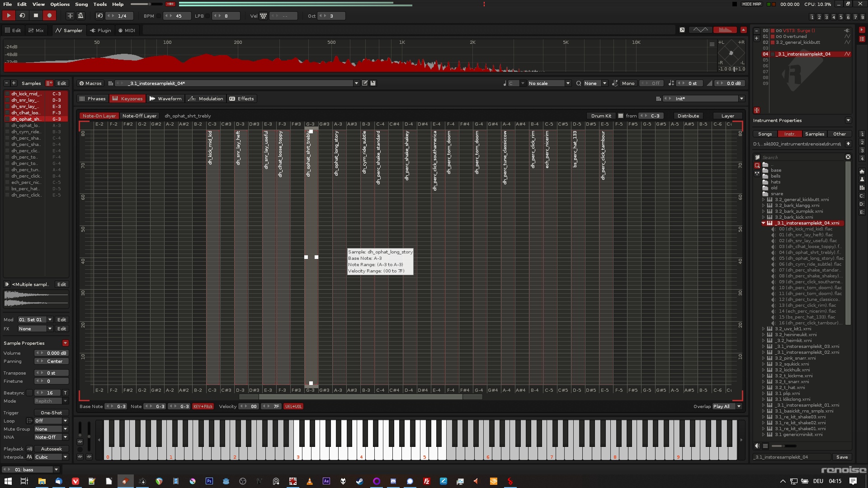Start song playback with the Play button
The image size is (868, 488).
click(x=9, y=15)
